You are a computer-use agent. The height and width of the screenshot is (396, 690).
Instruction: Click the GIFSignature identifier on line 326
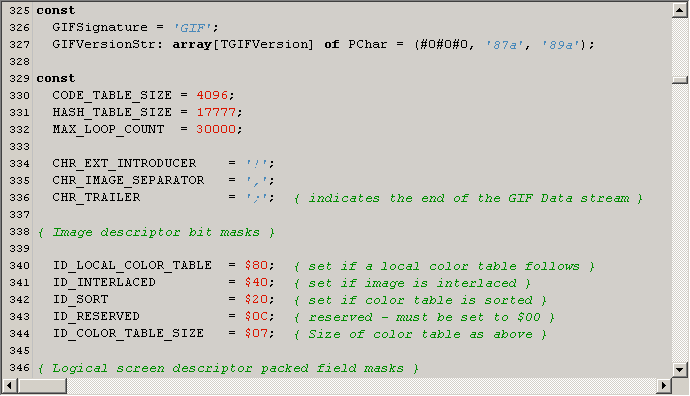(x=100, y=27)
